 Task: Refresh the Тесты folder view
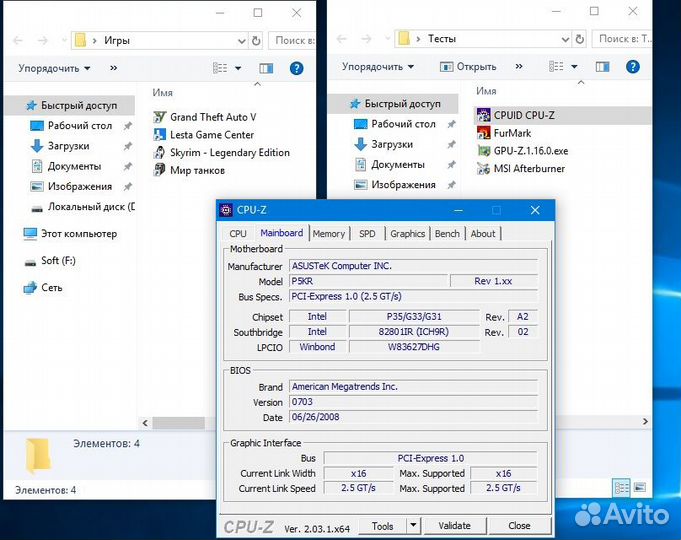pyautogui.click(x=580, y=39)
